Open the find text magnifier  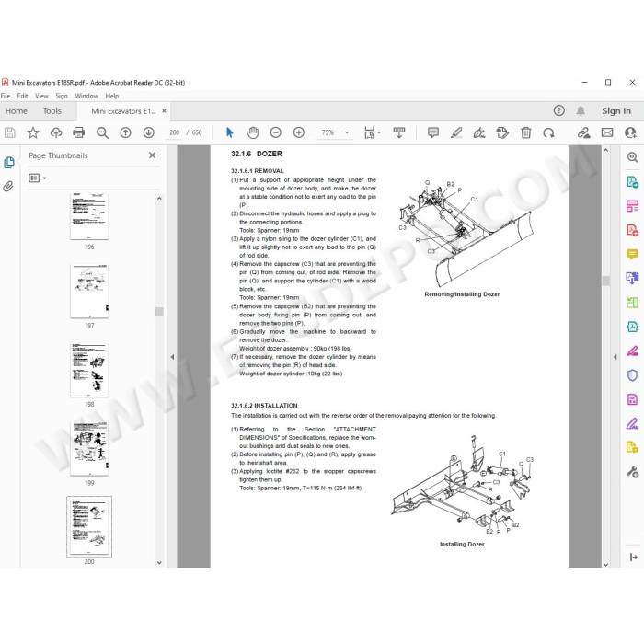click(102, 132)
